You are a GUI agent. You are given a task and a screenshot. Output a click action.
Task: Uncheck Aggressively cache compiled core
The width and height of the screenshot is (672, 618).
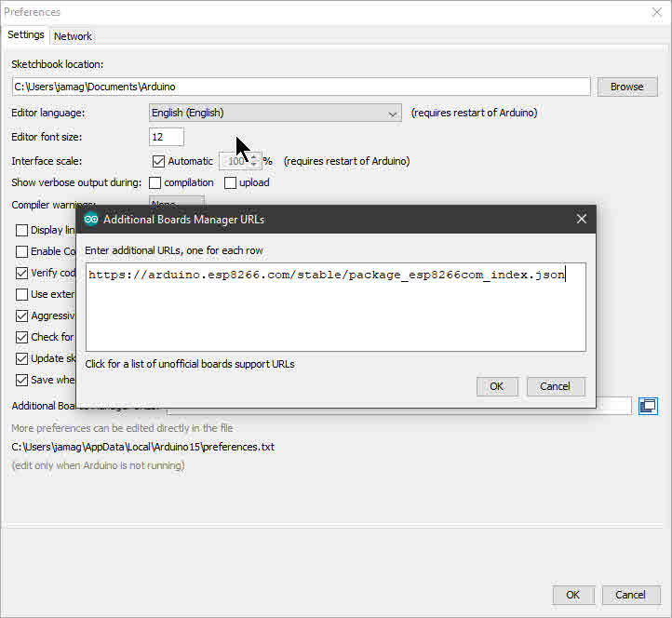pyautogui.click(x=21, y=316)
